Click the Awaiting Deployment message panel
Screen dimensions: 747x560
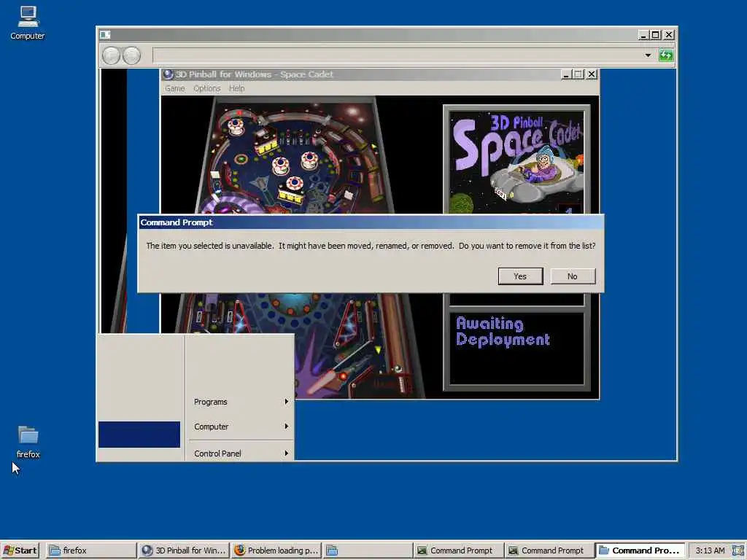coord(517,348)
